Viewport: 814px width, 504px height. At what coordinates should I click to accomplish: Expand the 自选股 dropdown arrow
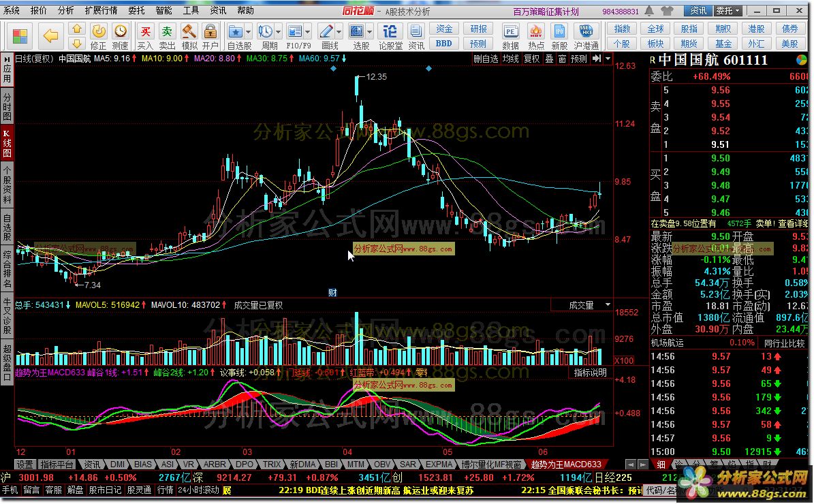pyautogui.click(x=249, y=31)
